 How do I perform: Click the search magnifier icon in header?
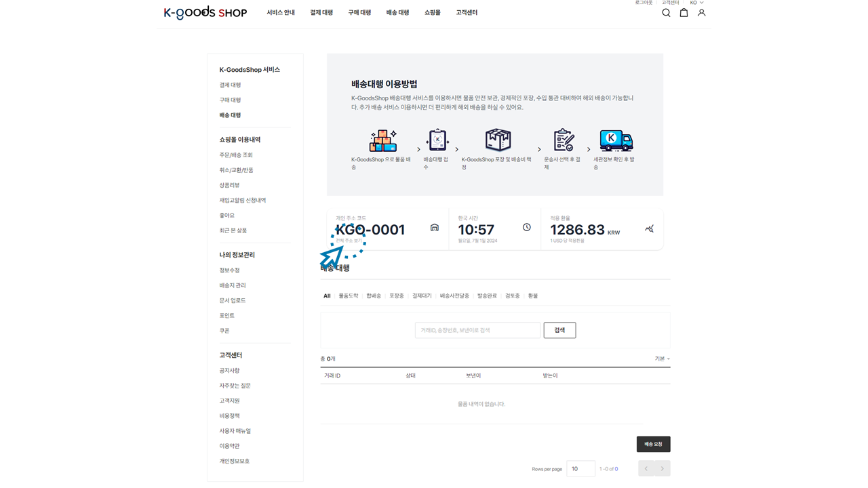666,13
